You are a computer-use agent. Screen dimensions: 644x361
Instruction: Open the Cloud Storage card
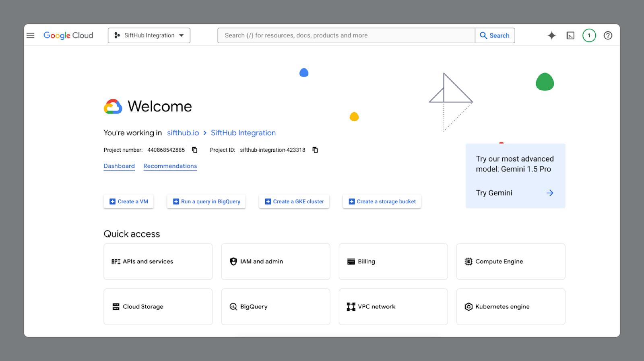(158, 307)
